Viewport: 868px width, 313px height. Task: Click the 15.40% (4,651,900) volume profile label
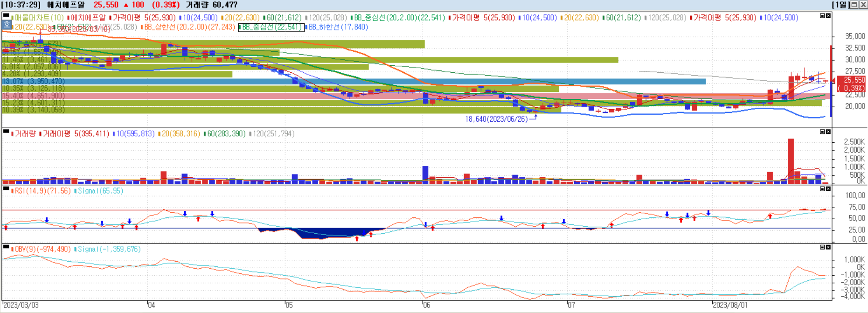point(34,96)
